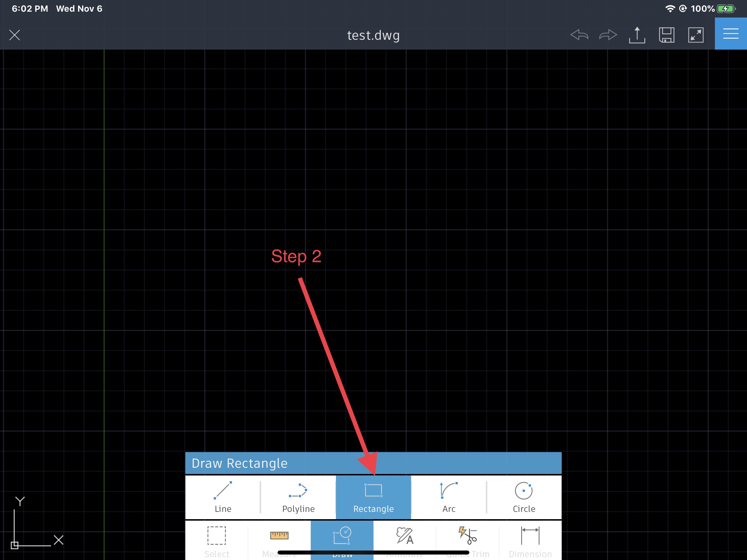Tap the UCS axis origin icon
The height and width of the screenshot is (560, 747).
15,545
